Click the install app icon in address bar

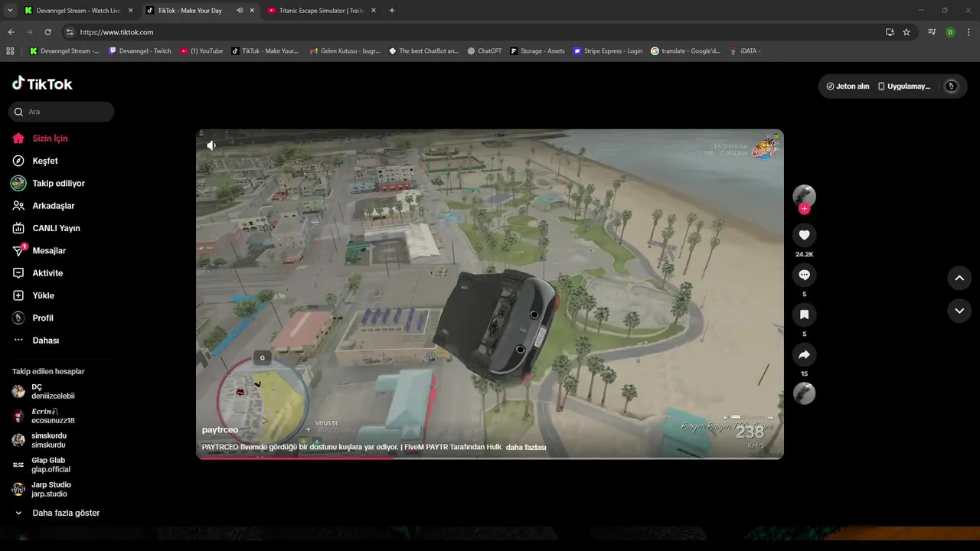pyautogui.click(x=890, y=32)
